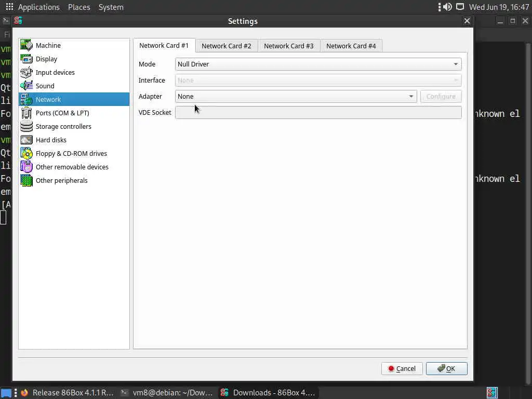Open the System menu

point(111,7)
